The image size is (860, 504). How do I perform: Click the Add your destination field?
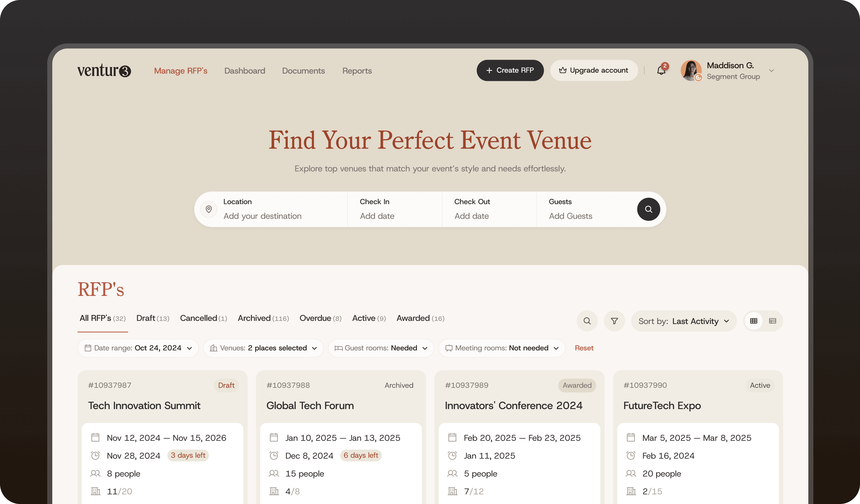click(x=262, y=216)
